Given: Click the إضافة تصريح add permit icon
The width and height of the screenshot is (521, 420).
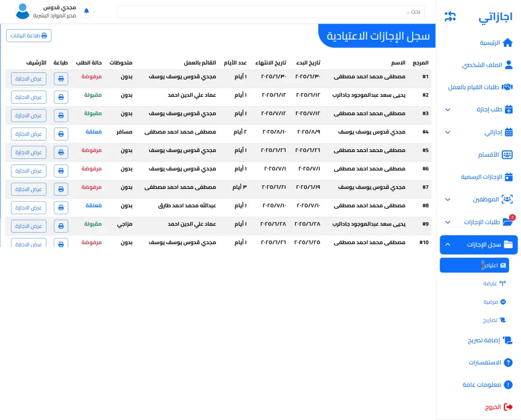Looking at the screenshot, I should tap(509, 341).
